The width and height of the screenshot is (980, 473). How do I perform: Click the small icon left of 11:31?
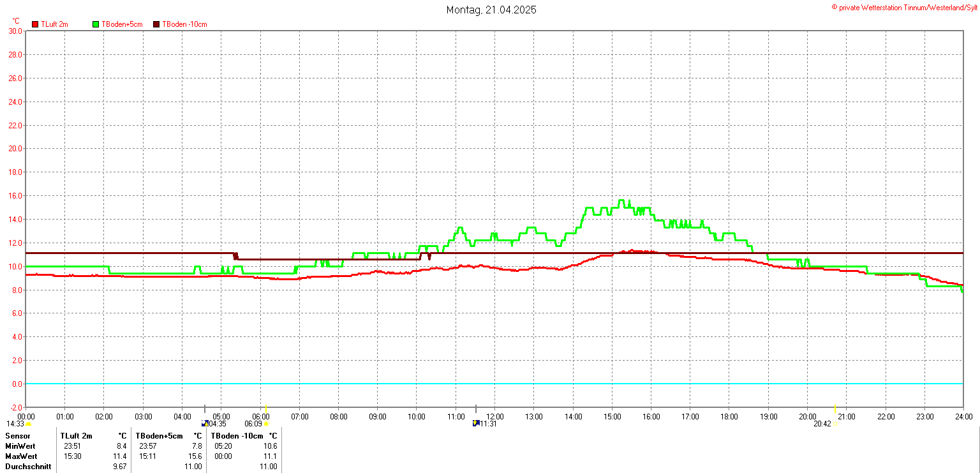tap(475, 423)
